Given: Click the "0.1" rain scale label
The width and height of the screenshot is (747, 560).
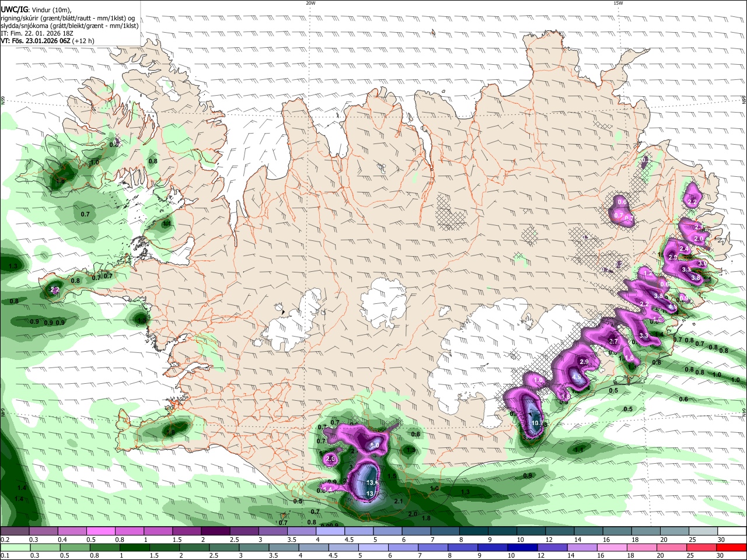Looking at the screenshot, I should tap(4, 556).
